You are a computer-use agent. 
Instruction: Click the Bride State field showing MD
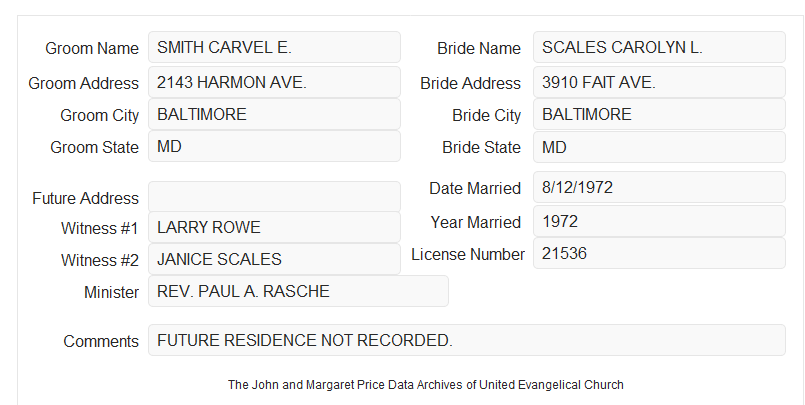[x=659, y=147]
